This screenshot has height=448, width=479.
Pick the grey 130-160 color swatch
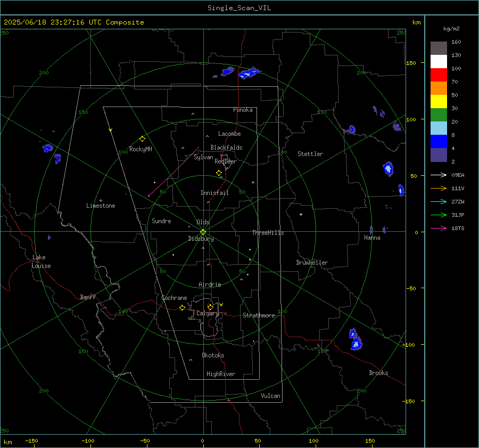pyautogui.click(x=439, y=48)
